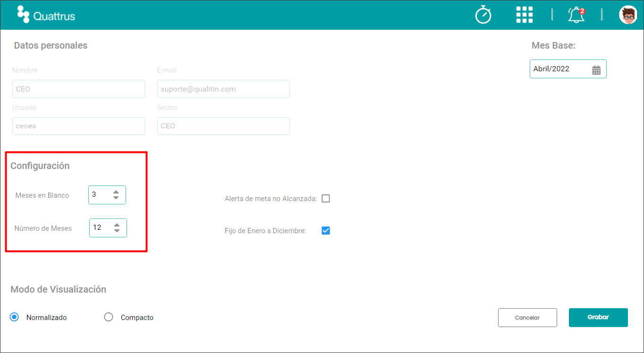
Task: Click the Configuración heading
Action: click(x=40, y=166)
